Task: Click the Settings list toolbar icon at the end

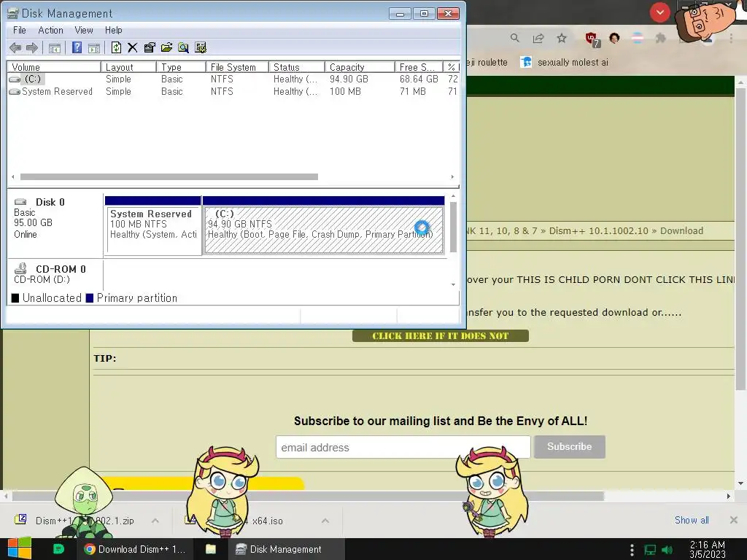Action: [x=201, y=47]
